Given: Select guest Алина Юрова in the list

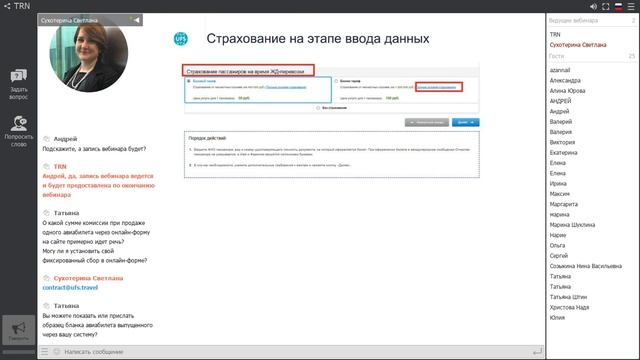Looking at the screenshot, I should tap(567, 91).
